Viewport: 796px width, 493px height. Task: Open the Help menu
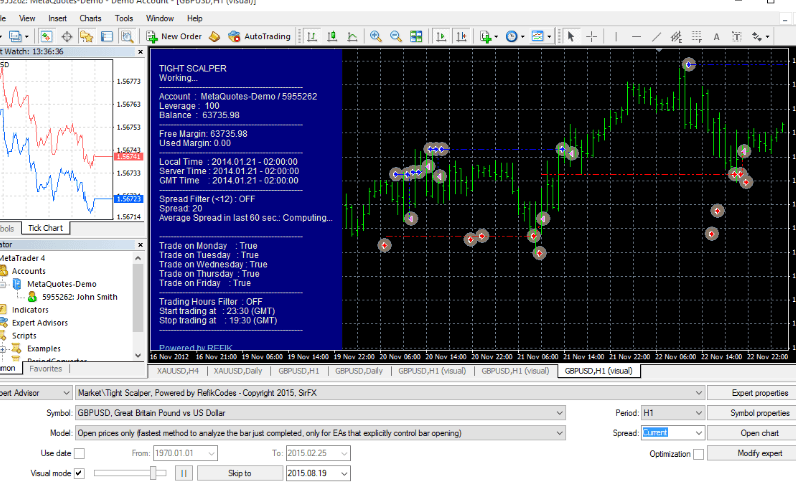195,18
